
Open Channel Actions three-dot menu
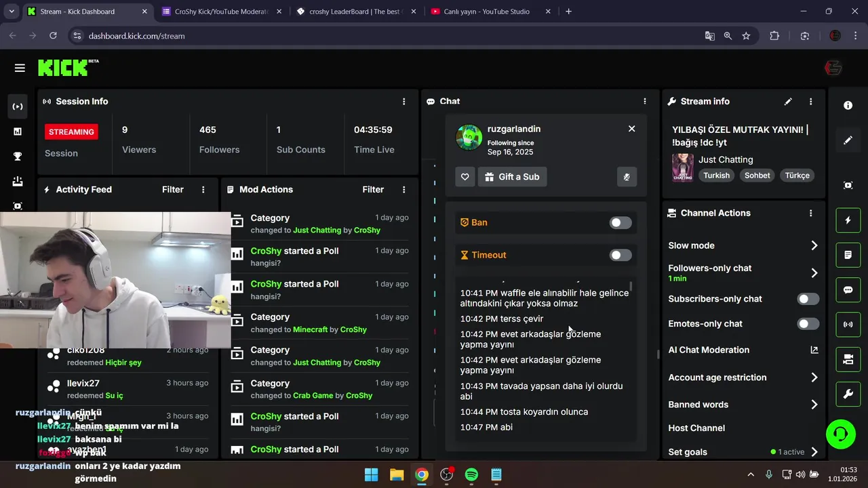810,213
